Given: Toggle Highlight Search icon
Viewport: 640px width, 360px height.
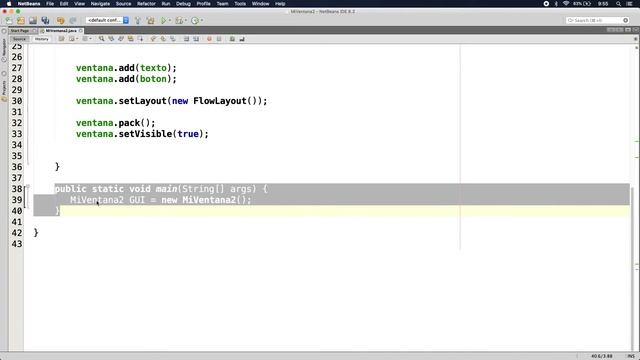Looking at the screenshot, I should [x=131, y=39].
